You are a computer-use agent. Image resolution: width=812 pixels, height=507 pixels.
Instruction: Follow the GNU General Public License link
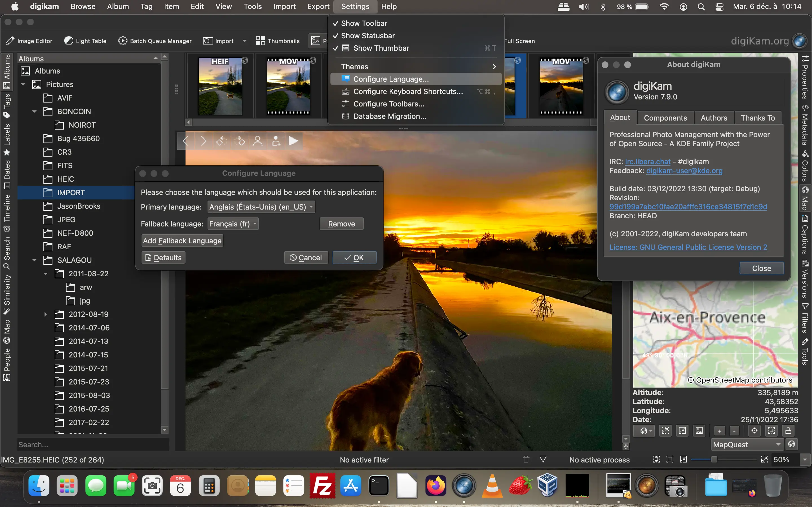pyautogui.click(x=688, y=247)
